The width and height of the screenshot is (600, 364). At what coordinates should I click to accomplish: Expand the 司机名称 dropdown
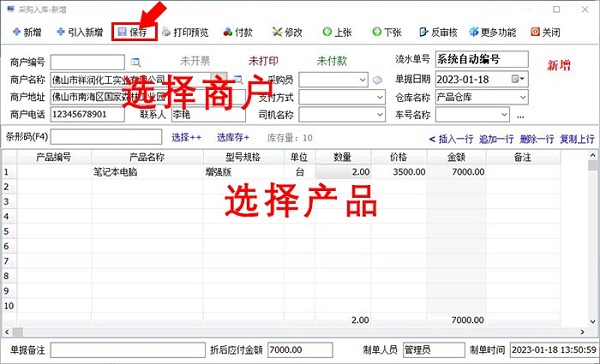[380, 114]
